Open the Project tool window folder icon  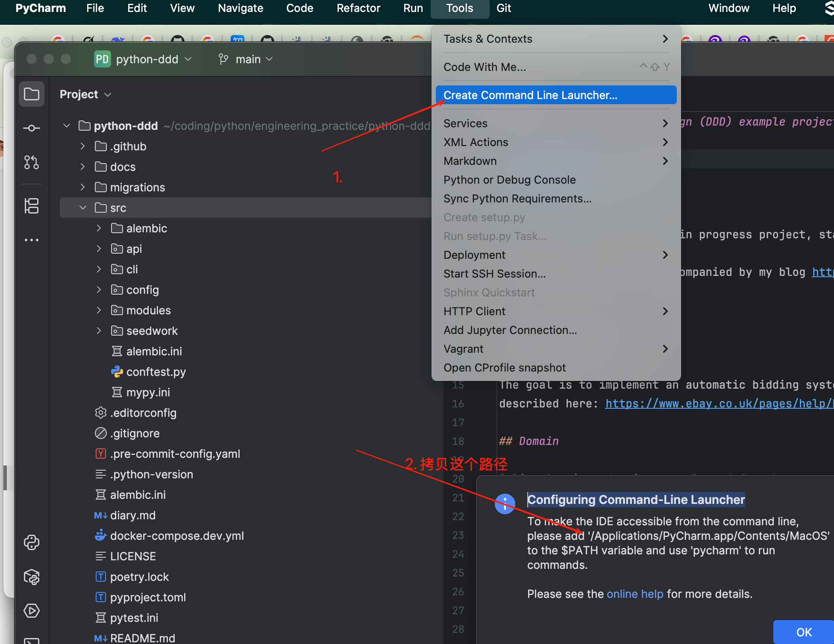point(32,94)
